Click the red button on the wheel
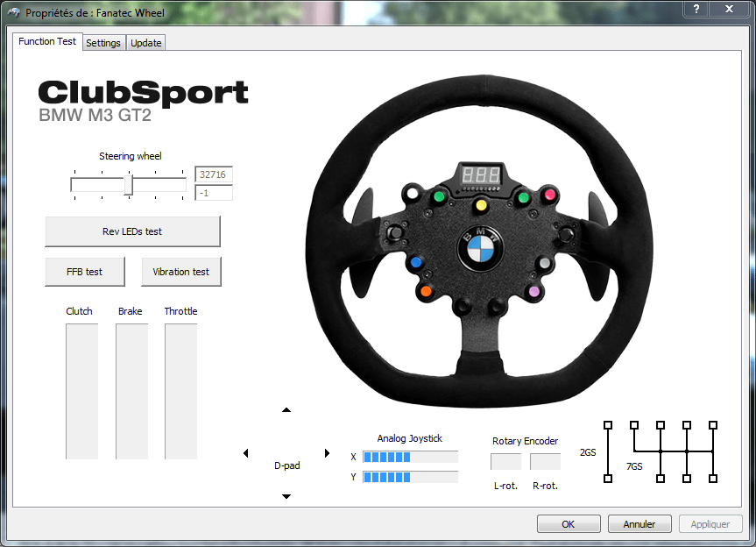 549,195
